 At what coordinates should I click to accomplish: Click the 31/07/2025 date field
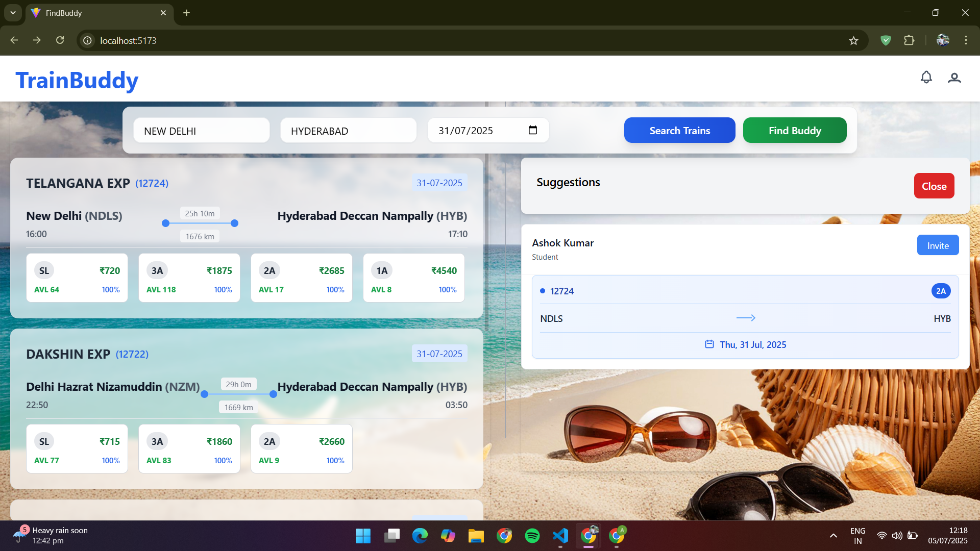point(488,131)
